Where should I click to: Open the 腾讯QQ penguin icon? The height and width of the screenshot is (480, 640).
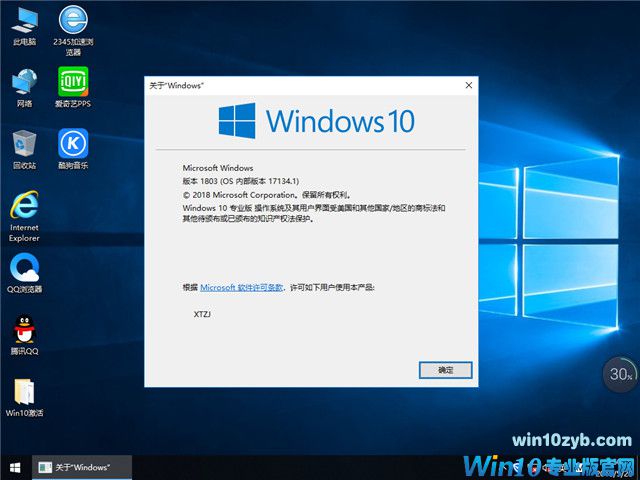pos(24,335)
